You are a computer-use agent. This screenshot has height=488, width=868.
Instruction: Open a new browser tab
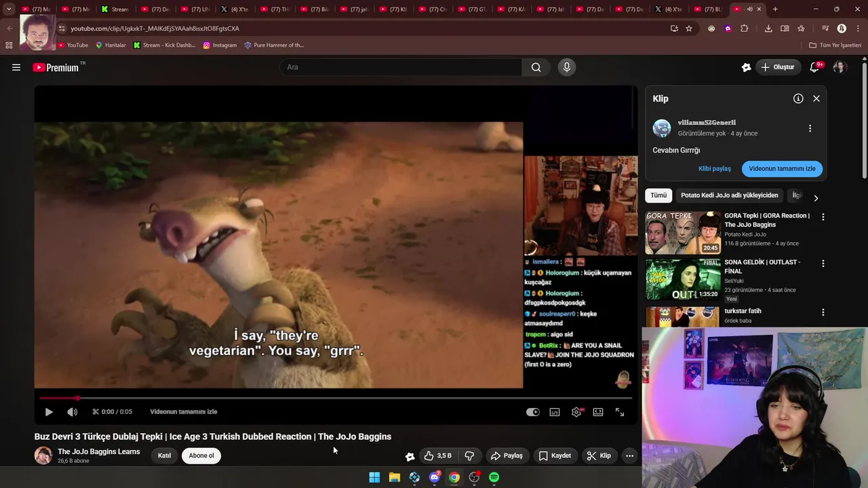pos(775,9)
